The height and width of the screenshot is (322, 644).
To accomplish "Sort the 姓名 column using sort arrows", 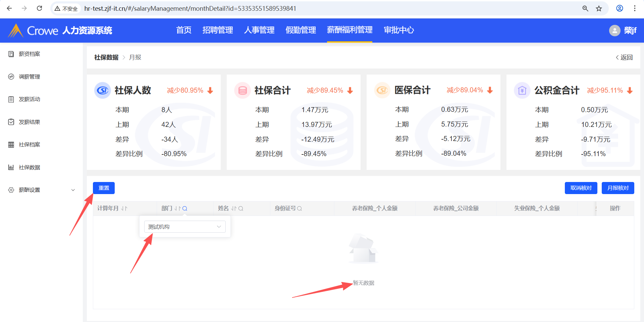I will pyautogui.click(x=234, y=209).
